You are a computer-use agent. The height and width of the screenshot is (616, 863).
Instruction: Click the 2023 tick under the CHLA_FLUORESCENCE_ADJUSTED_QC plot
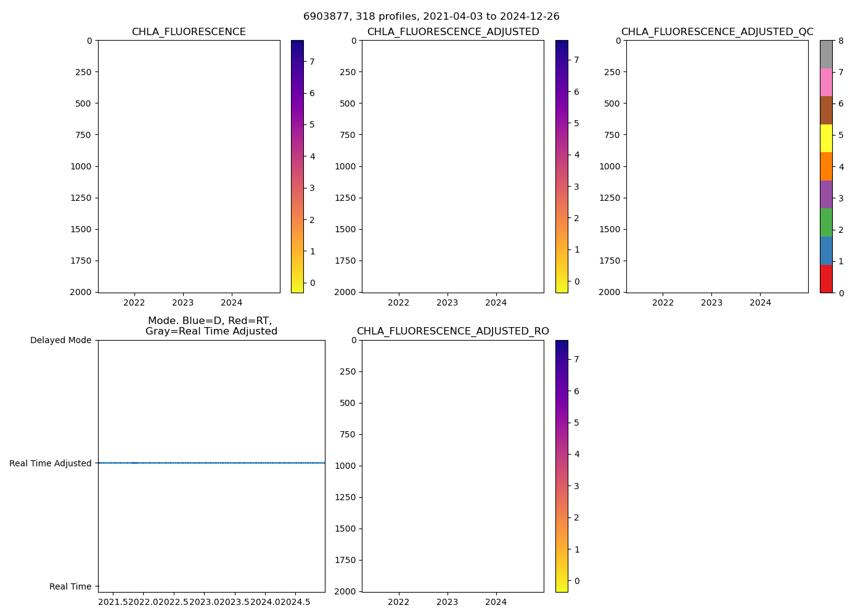711,302
